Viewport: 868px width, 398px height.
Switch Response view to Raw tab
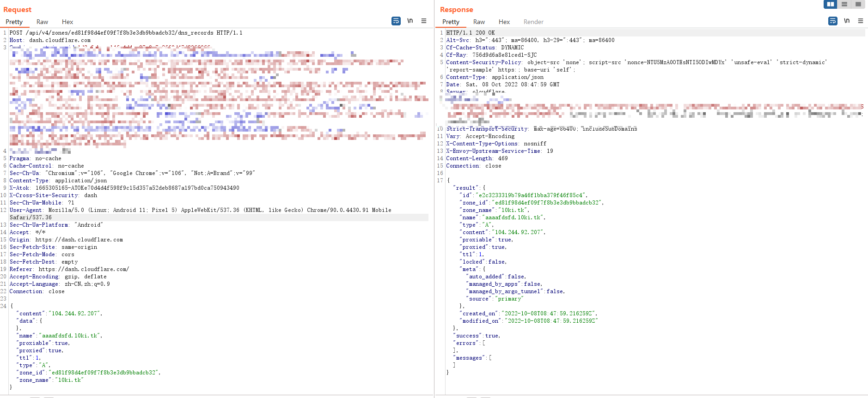click(479, 22)
